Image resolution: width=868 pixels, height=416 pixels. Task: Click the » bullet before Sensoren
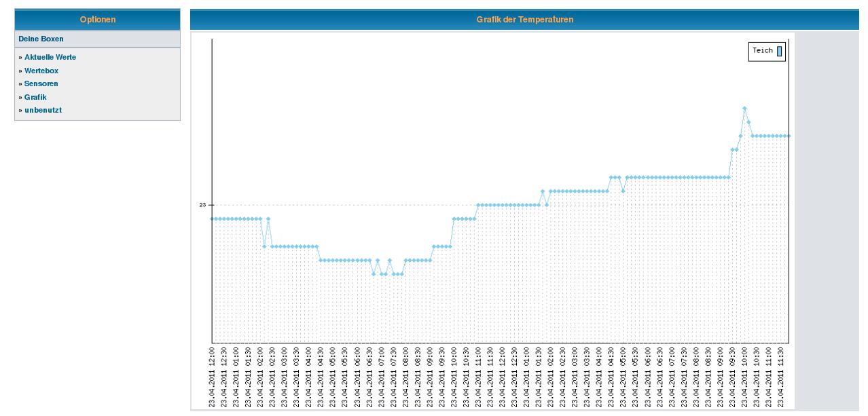20,83
